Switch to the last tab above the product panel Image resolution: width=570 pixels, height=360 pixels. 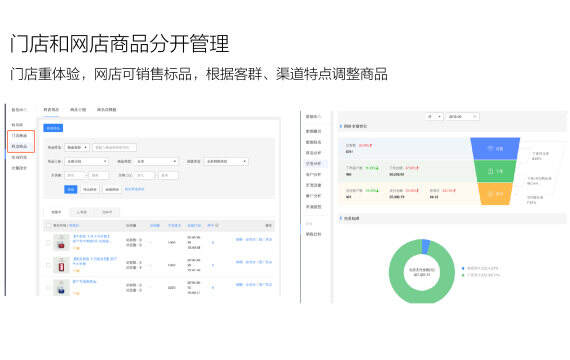click(107, 109)
